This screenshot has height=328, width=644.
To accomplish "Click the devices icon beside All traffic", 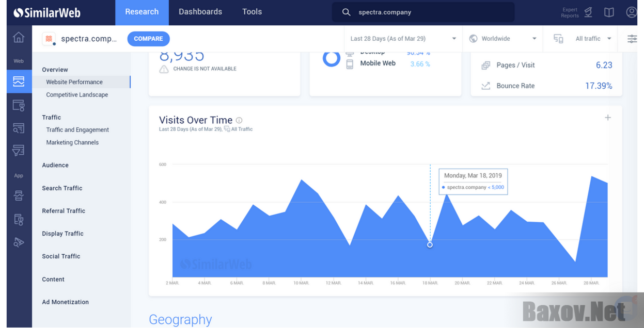I will coord(558,39).
